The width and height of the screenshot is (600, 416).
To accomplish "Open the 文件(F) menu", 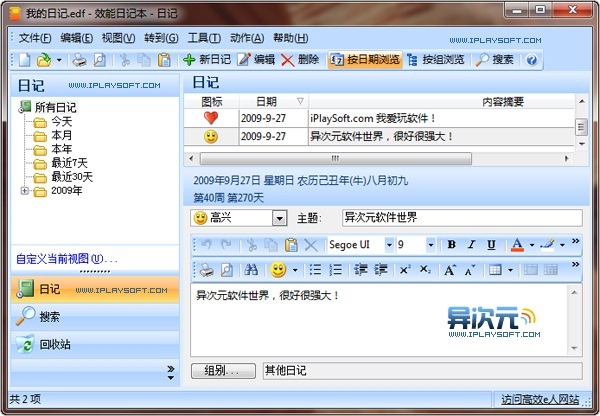I will pos(35,38).
